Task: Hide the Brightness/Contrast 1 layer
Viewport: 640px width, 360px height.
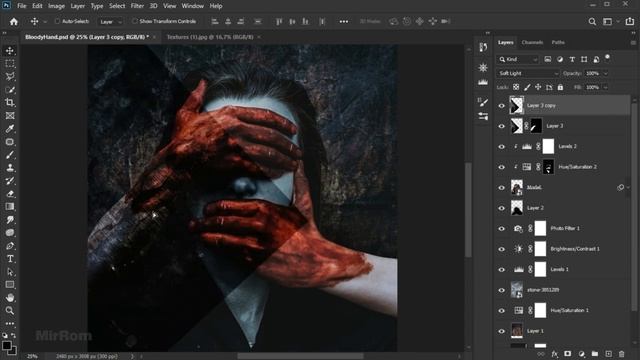Action: pyautogui.click(x=502, y=249)
